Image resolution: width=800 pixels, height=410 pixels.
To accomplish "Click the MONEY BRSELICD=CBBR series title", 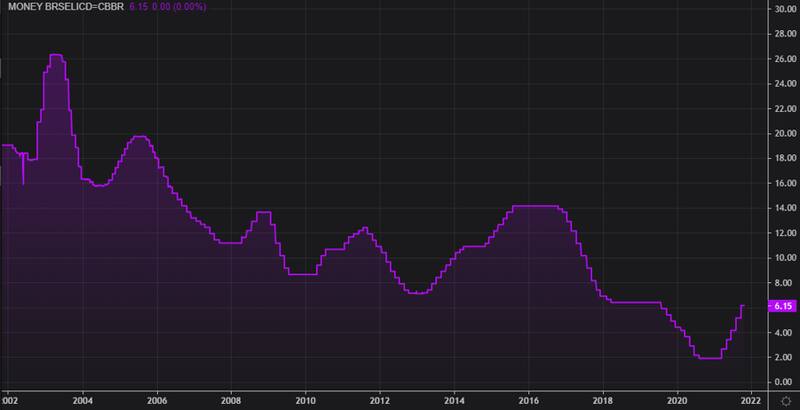I will tap(62, 9).
